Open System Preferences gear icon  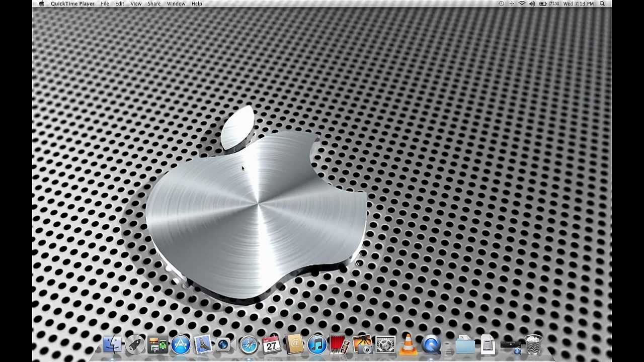tap(385, 345)
